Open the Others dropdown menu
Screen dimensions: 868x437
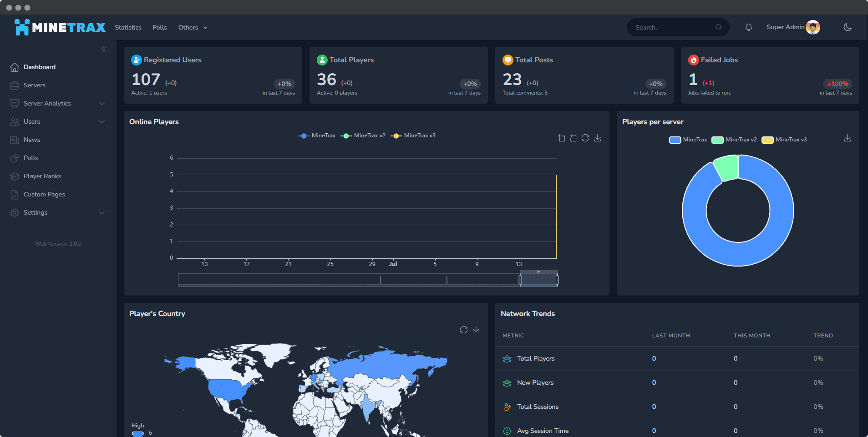click(193, 27)
